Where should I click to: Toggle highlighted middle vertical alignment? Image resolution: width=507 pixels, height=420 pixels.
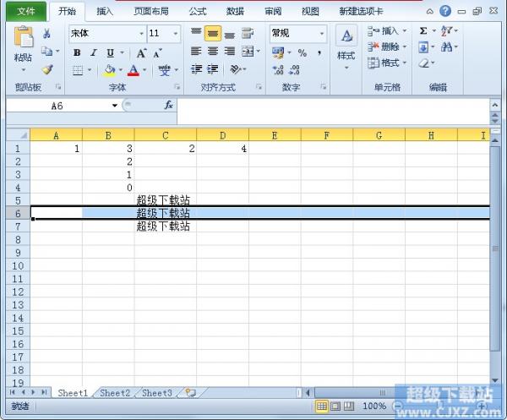coord(213,33)
